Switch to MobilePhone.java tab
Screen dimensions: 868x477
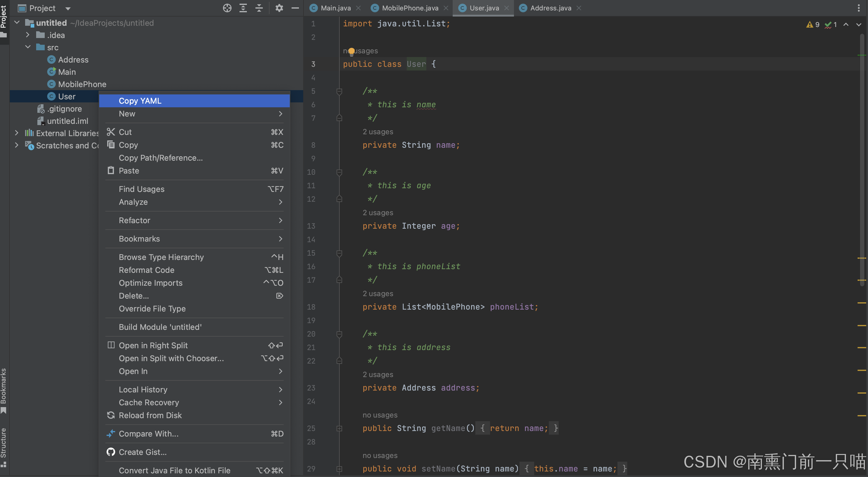click(410, 8)
